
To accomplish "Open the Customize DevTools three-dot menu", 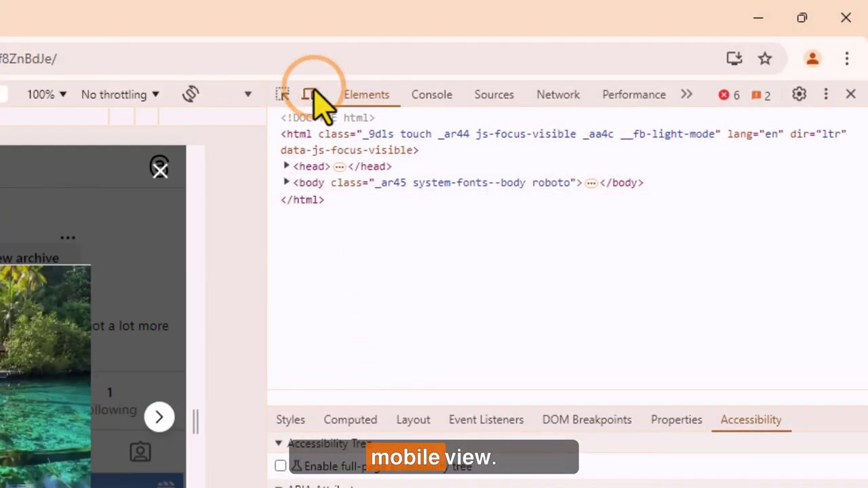I will coord(825,94).
